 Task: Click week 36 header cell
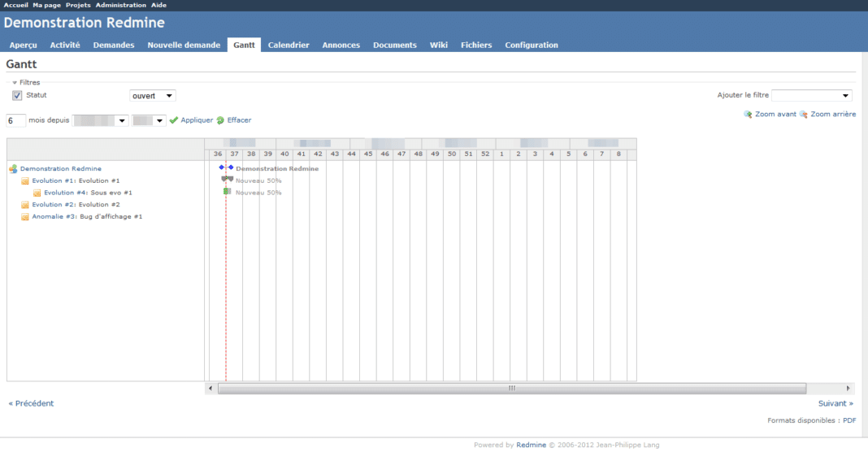click(218, 154)
